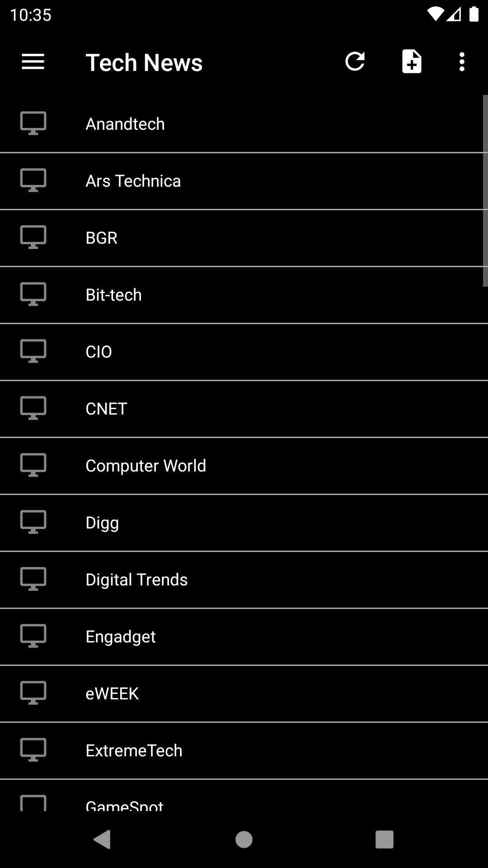Open the three-dot overflow menu
This screenshot has height=868, width=488.
pyautogui.click(x=461, y=62)
